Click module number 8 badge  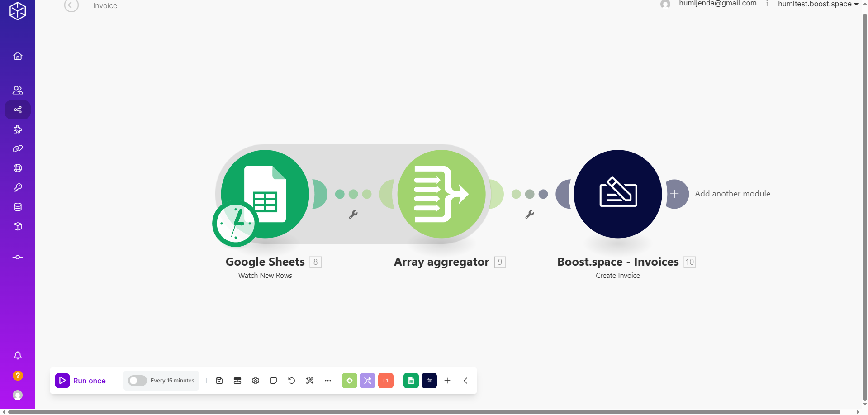315,262
